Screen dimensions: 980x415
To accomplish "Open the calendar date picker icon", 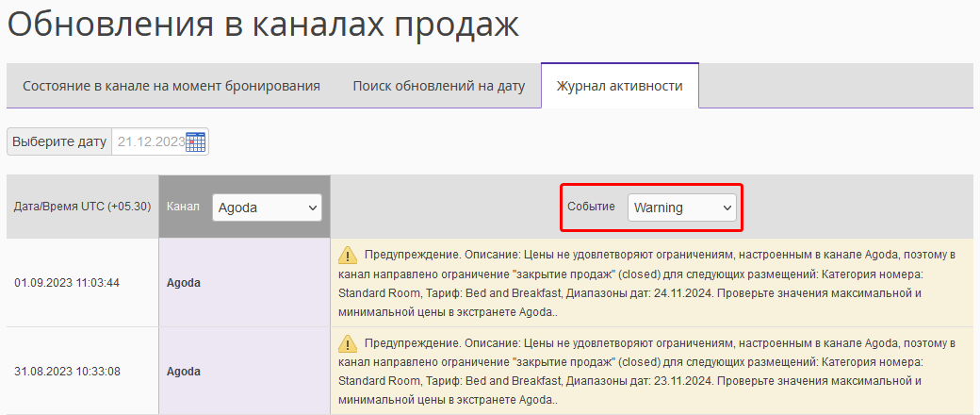I will point(196,141).
